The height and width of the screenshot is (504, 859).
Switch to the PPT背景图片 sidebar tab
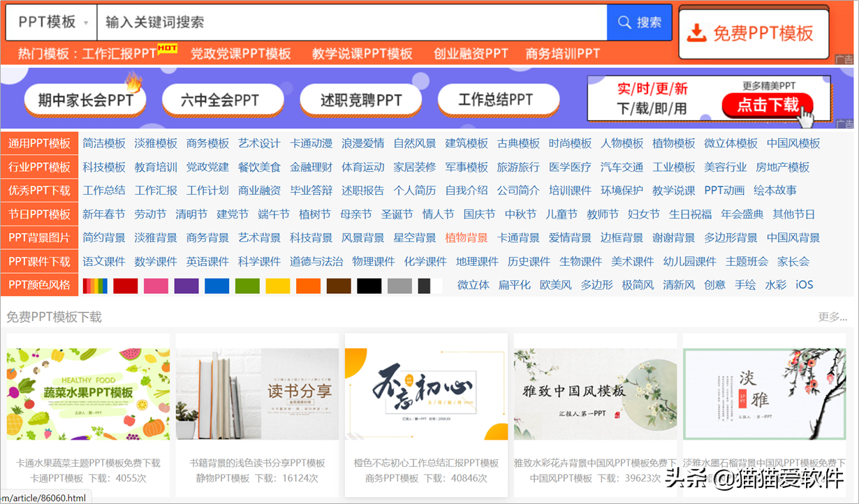tap(39, 237)
